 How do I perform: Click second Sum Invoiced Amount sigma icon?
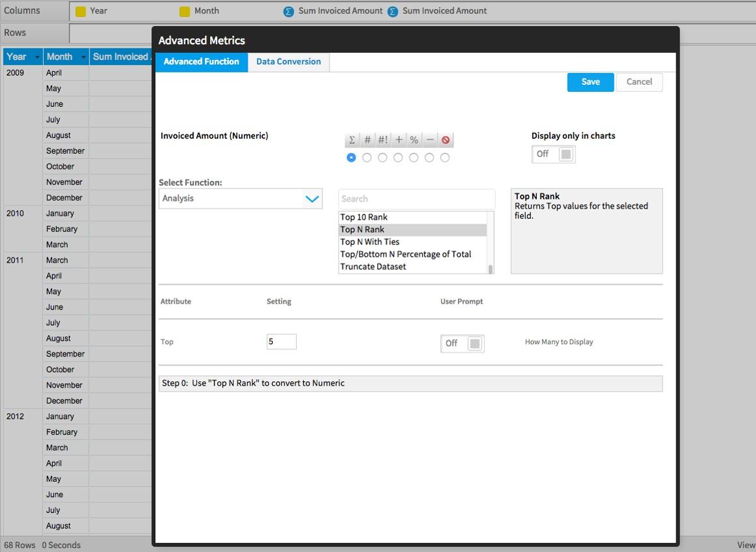coord(393,11)
